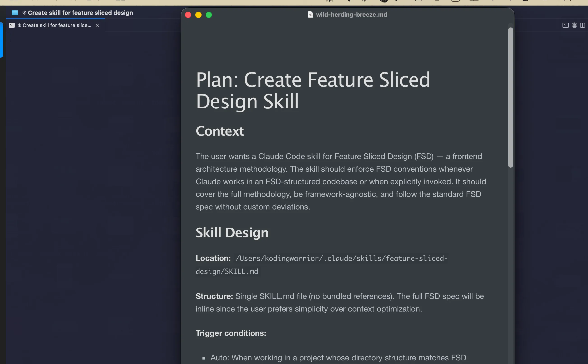Click the blue sidebar strip on left edge
The width and height of the screenshot is (588, 364).
tap(1, 40)
